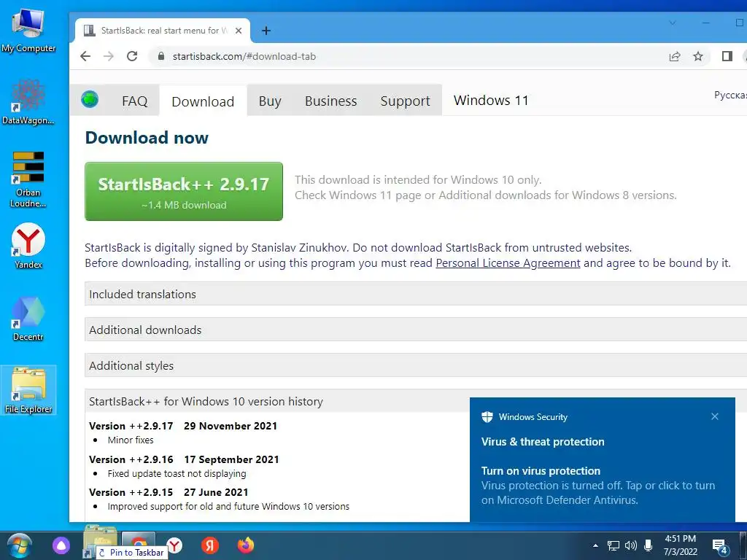Open the browser side panel icon
The width and height of the screenshot is (747, 560).
coord(727,57)
